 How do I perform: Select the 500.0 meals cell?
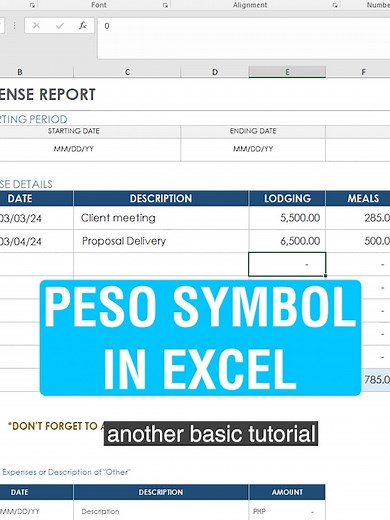pos(358,241)
